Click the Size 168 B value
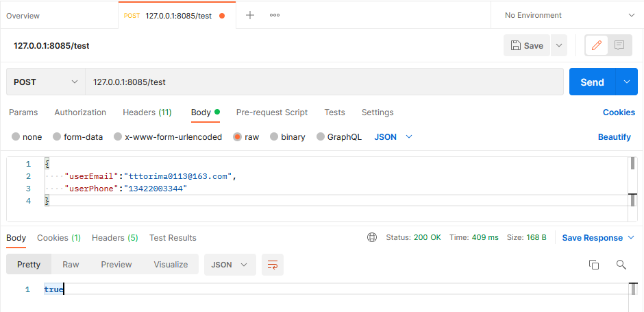Screen dimensions: 644x312 (x=536, y=237)
